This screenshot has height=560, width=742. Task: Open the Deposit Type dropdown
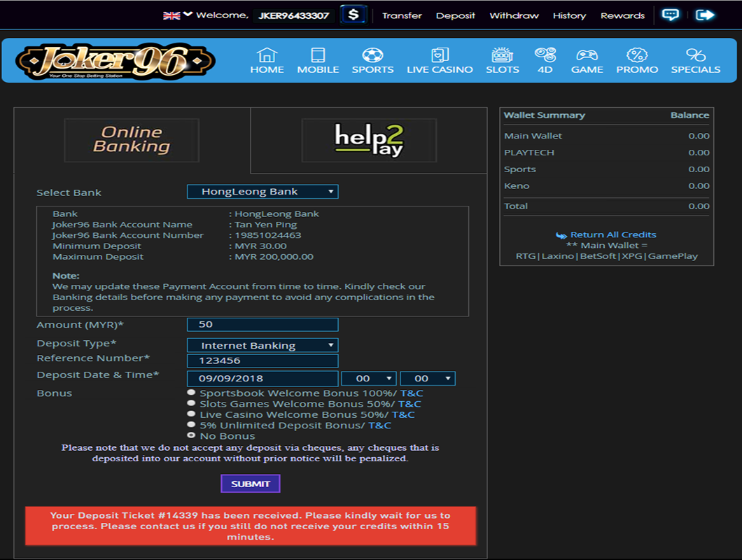[x=262, y=345]
